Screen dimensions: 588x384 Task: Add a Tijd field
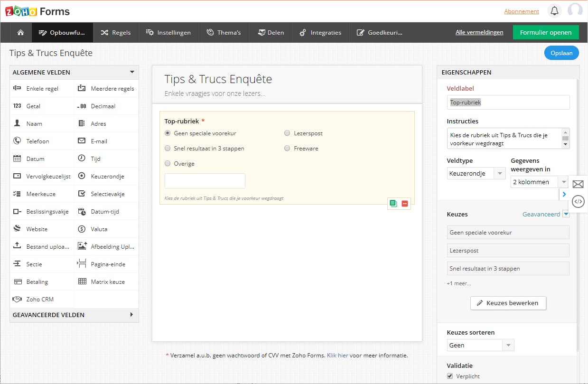coord(107,159)
